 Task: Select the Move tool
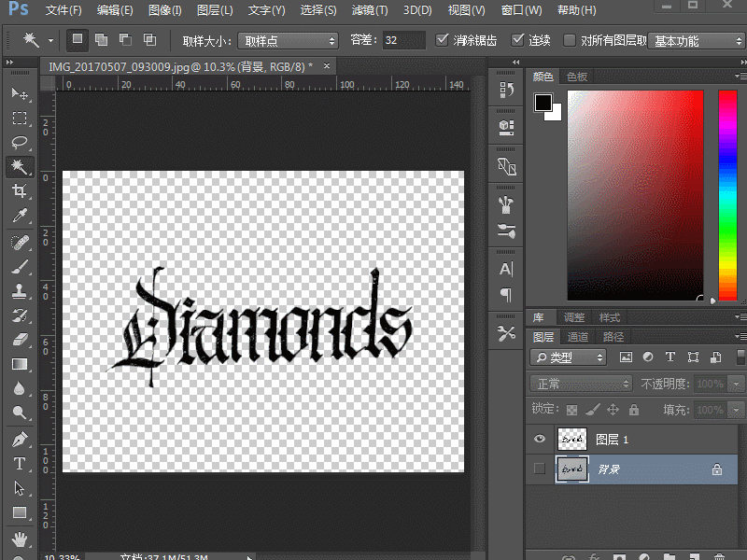tap(19, 94)
